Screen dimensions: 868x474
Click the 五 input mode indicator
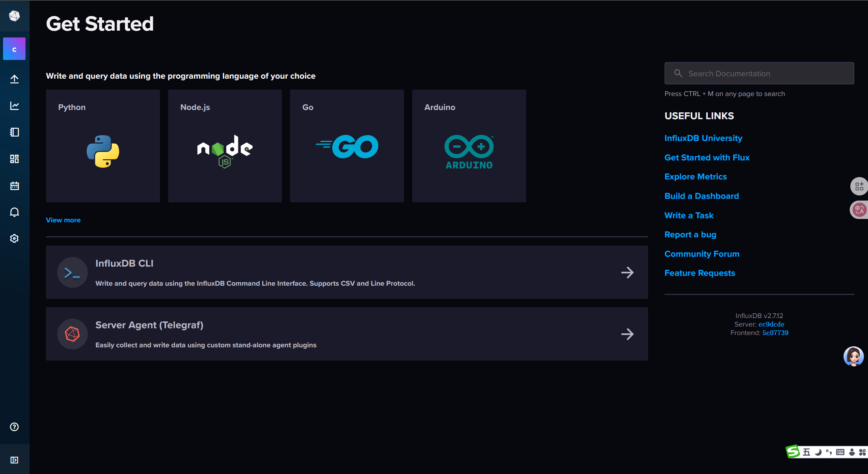[806, 452]
